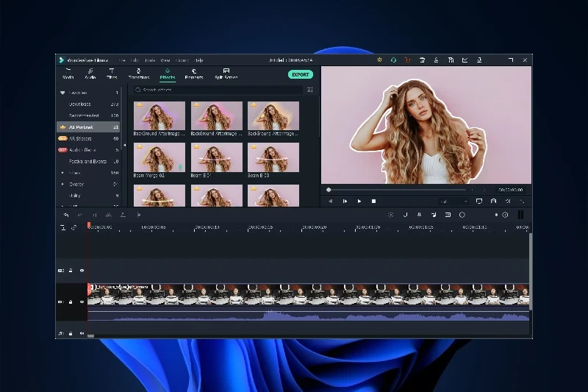The height and width of the screenshot is (392, 588).
Task: Open the Export menu in the menu bar
Action: [x=182, y=60]
